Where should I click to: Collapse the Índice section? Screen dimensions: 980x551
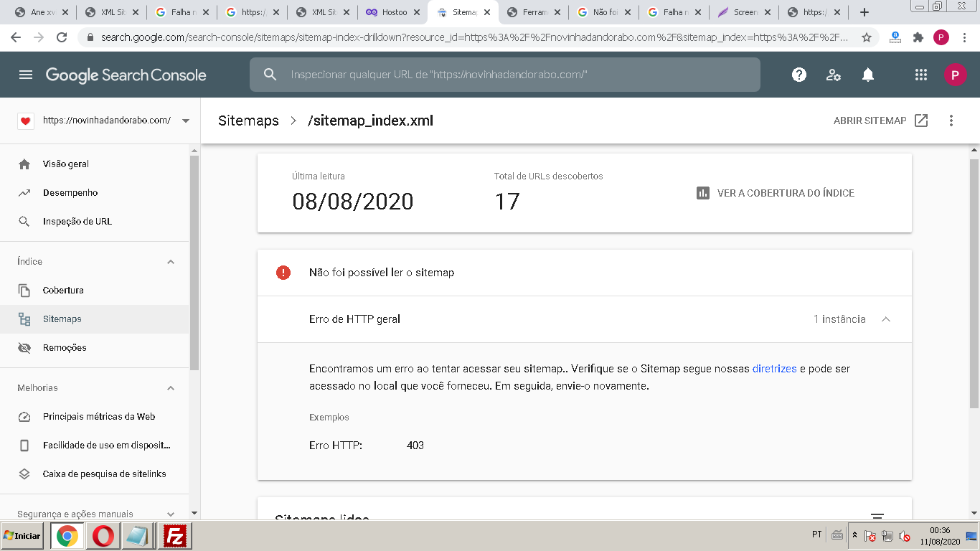(171, 262)
